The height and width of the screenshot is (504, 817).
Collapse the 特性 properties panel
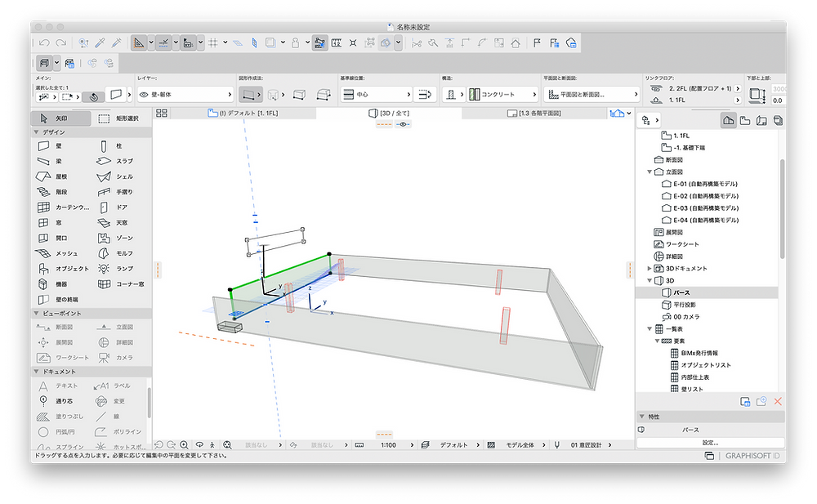642,417
